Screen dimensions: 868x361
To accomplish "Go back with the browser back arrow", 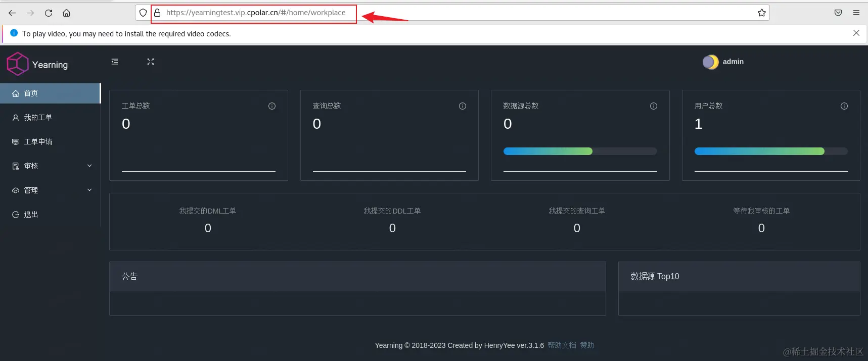I will pyautogui.click(x=12, y=13).
